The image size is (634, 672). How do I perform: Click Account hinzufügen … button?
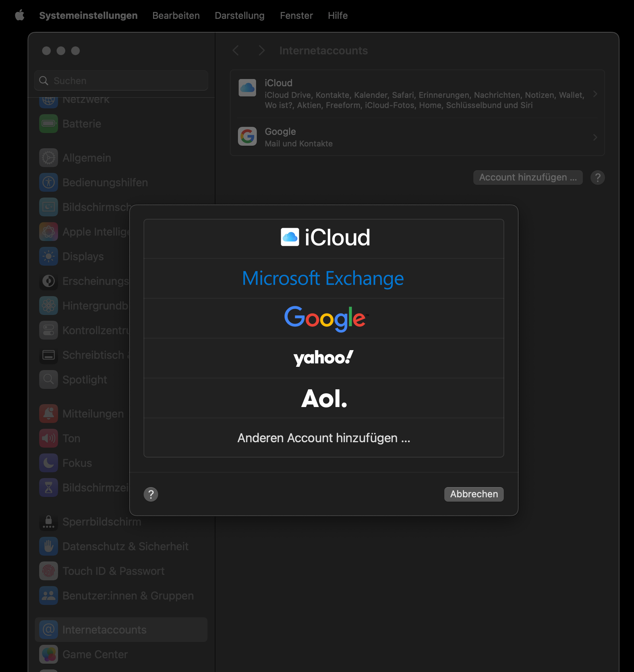[528, 178]
